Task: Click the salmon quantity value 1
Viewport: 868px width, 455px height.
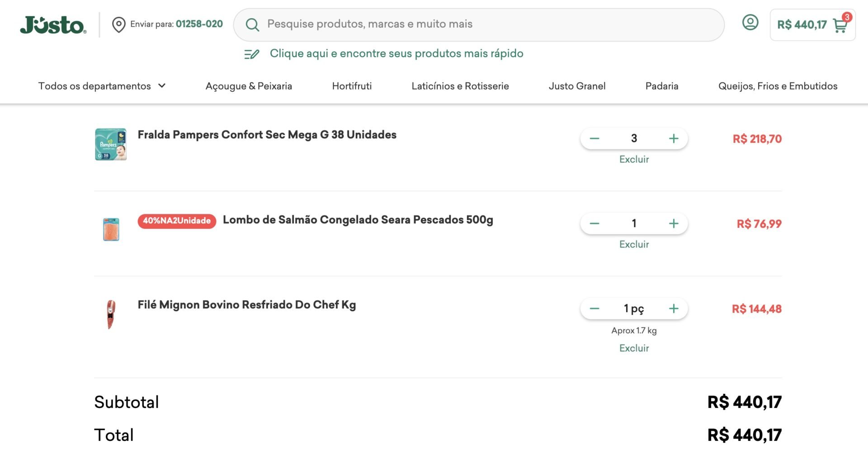Action: [634, 223]
